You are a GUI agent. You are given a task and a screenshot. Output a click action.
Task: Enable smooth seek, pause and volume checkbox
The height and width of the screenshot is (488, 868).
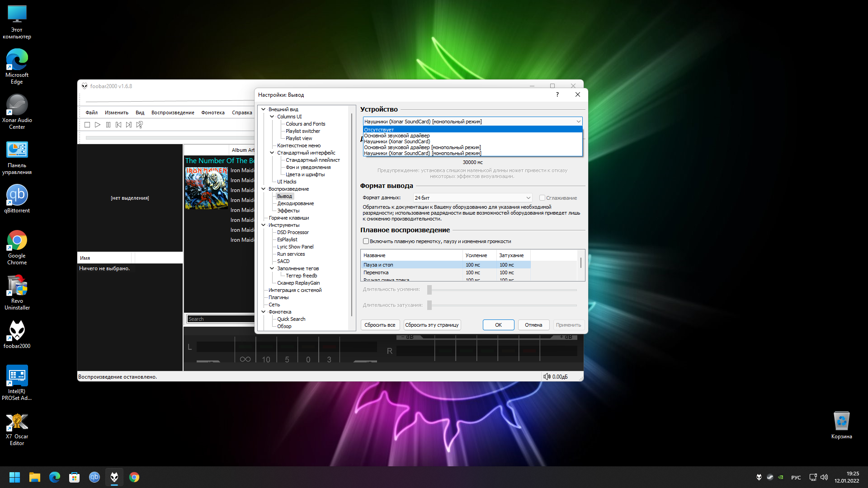(366, 241)
